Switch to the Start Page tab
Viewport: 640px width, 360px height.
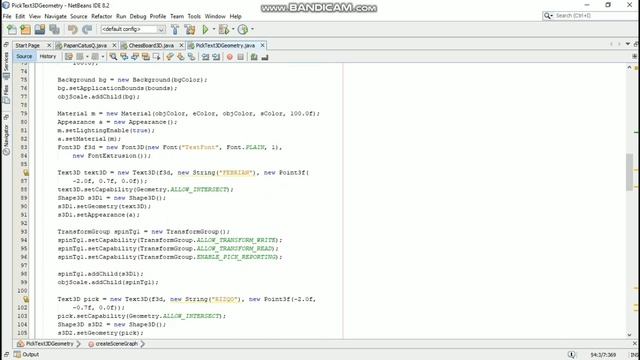28,46
